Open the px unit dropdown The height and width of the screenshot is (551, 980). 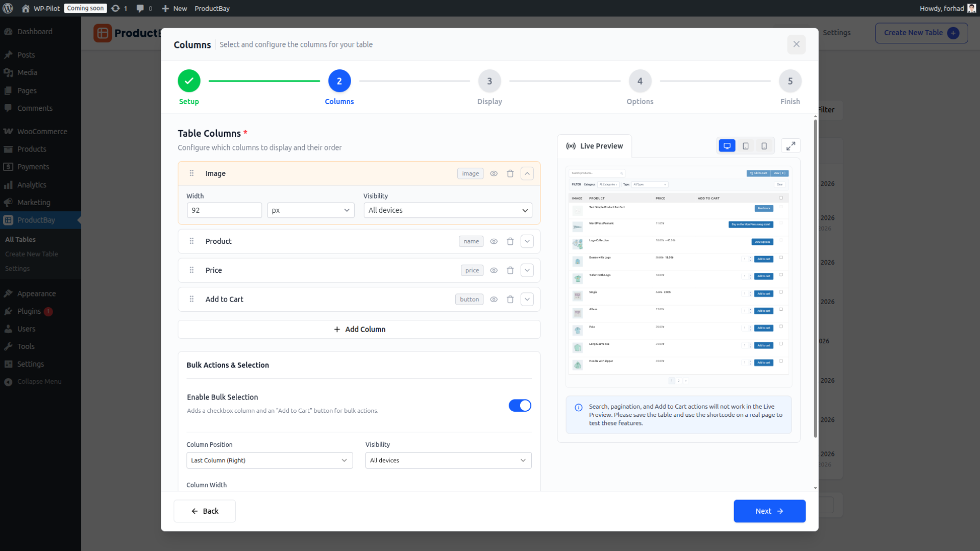[x=310, y=210]
